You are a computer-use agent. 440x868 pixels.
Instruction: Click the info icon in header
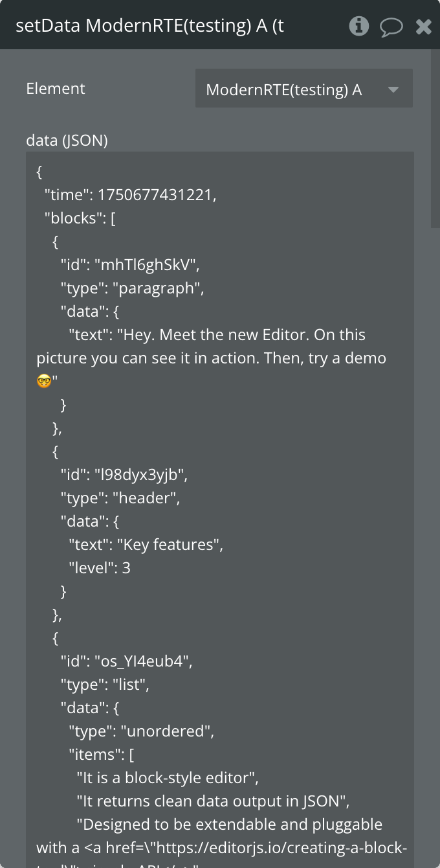click(x=358, y=26)
